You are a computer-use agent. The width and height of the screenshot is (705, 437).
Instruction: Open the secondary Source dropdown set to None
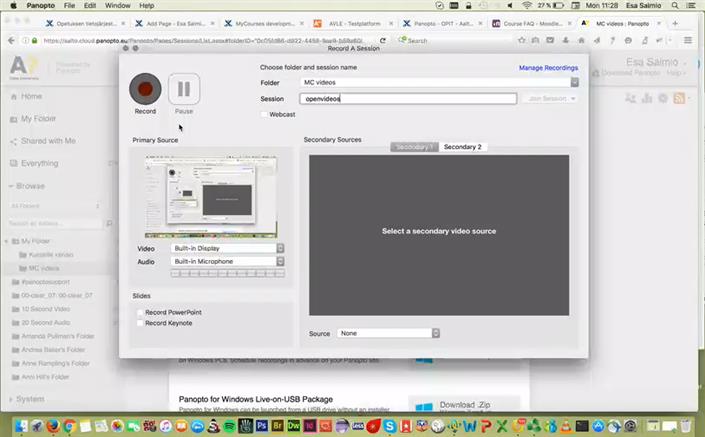coord(388,333)
